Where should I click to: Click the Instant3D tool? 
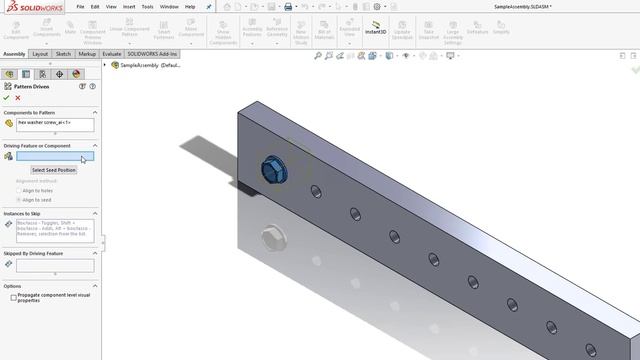pyautogui.click(x=376, y=28)
